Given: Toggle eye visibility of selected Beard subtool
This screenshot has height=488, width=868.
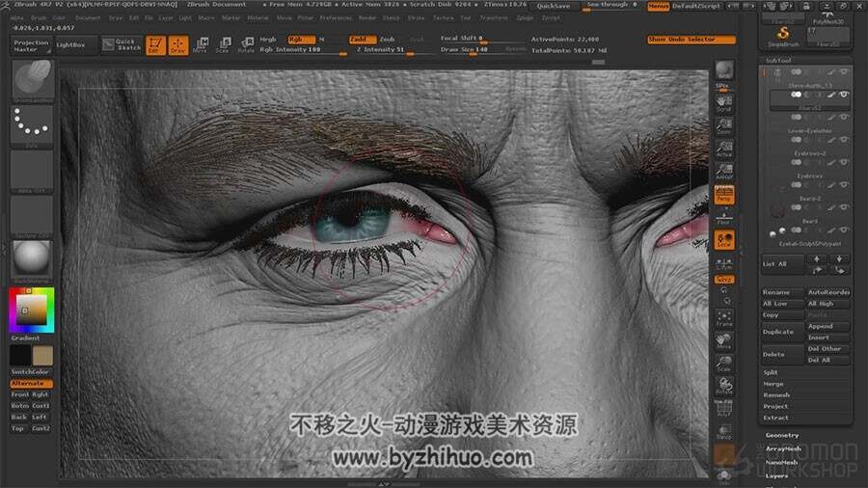Looking at the screenshot, I should [x=844, y=95].
